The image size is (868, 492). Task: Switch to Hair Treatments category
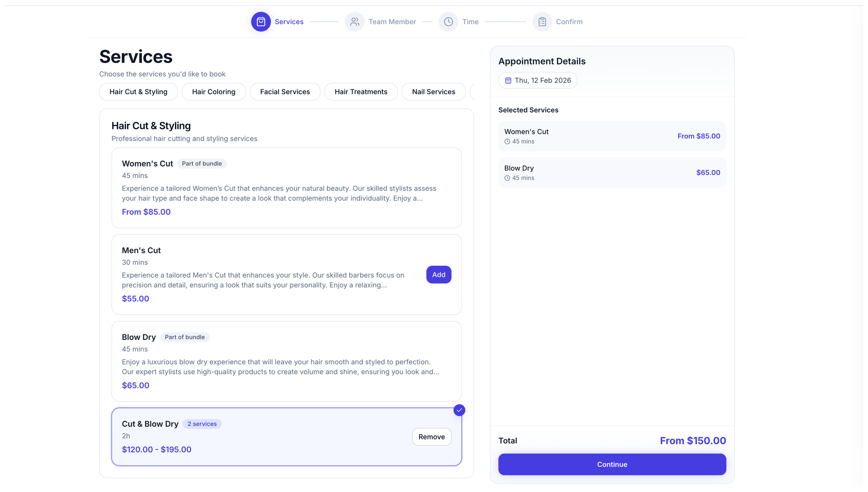click(x=361, y=92)
